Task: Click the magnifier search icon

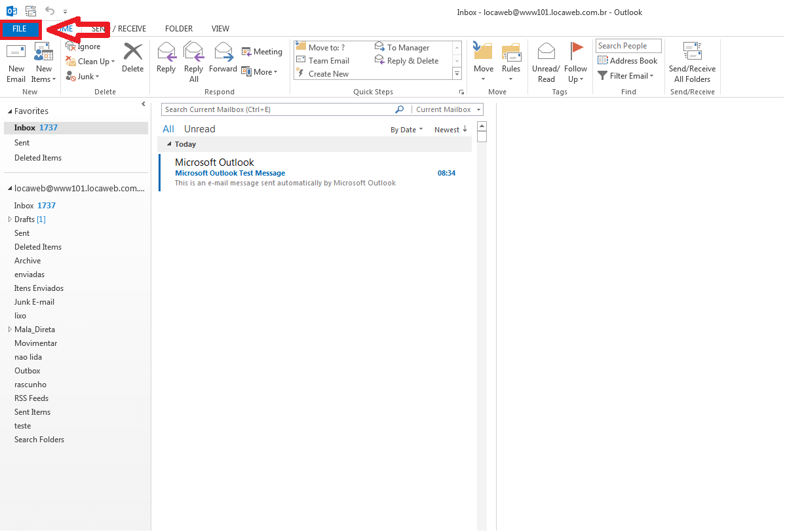Action: (x=400, y=109)
